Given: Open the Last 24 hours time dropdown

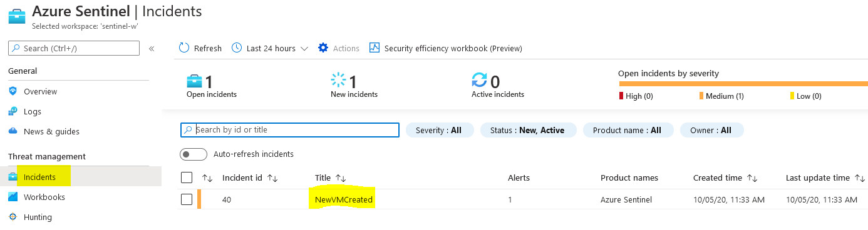Looking at the screenshot, I should (271, 48).
